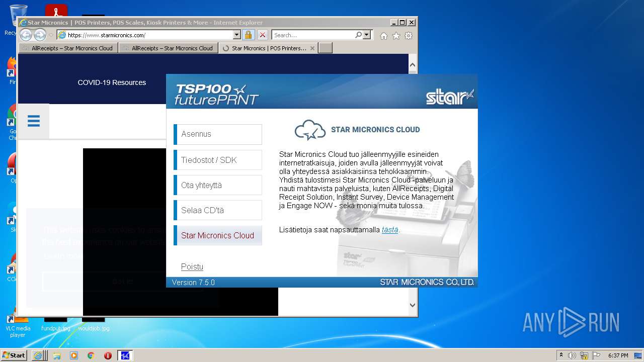The image size is (644, 362).
Task: Go to the IE home page
Action: click(x=384, y=36)
